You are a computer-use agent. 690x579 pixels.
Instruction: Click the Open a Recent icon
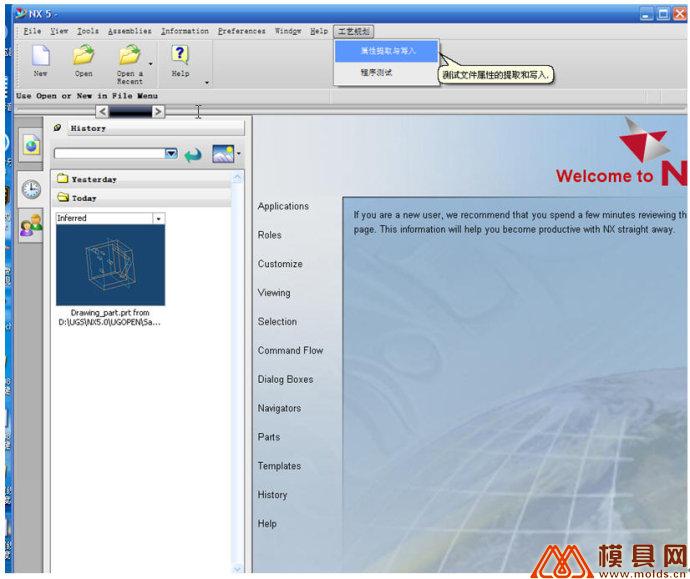pos(129,56)
